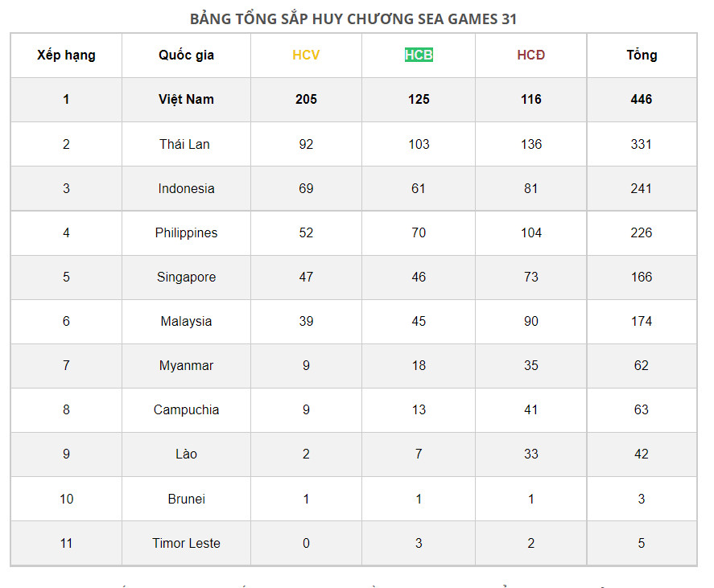
Task: Click the HCV gold column header
Action: click(x=306, y=56)
